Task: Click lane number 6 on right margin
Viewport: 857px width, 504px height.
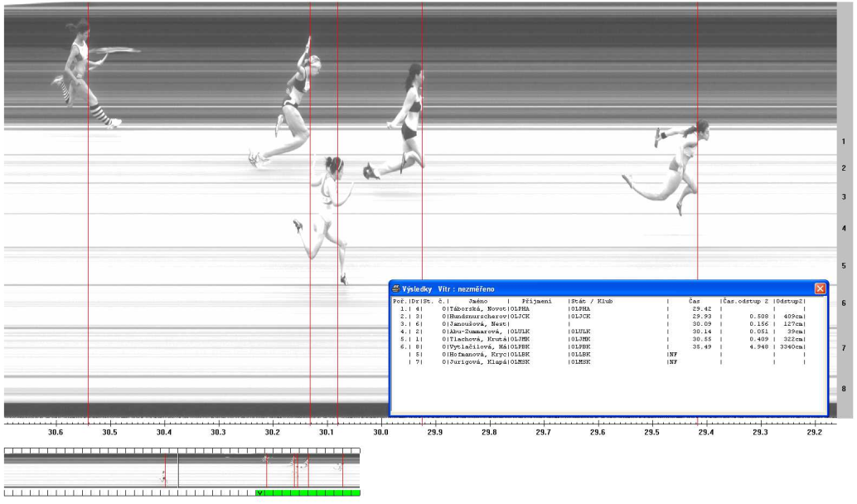Action: (844, 303)
